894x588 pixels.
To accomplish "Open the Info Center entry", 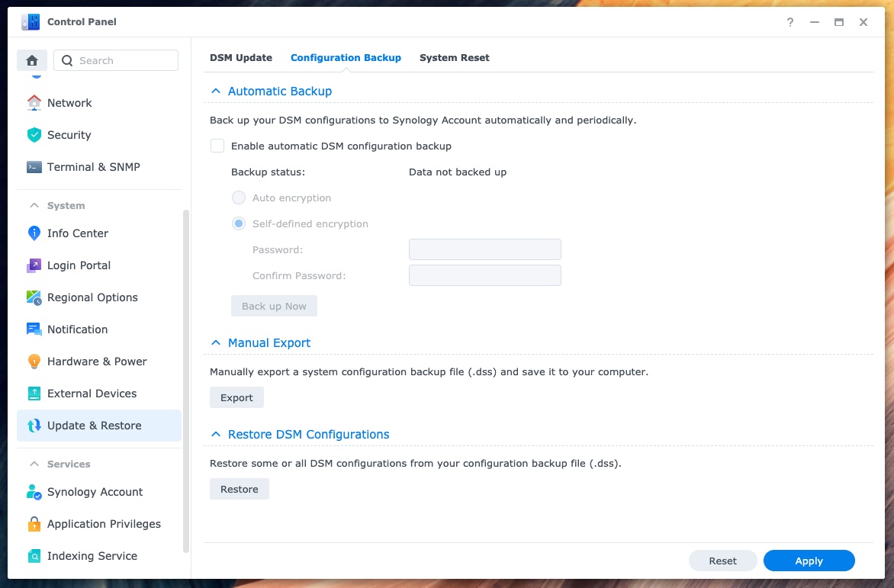I will 99,233.
